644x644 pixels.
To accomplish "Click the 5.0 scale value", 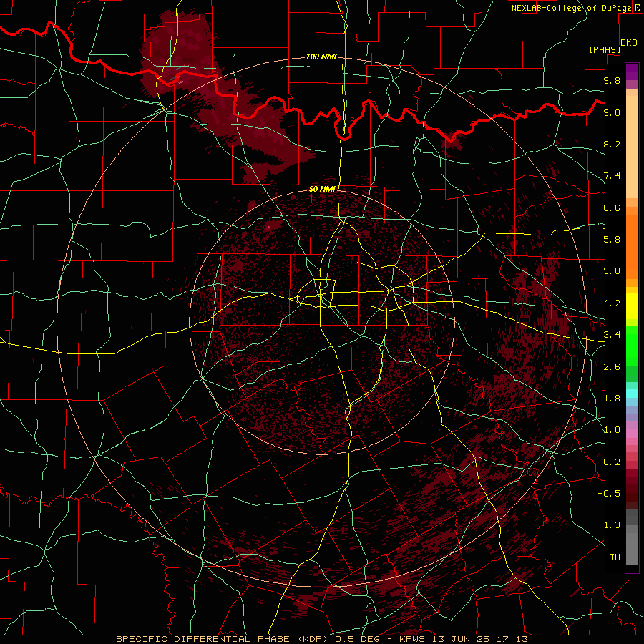I will pos(612,271).
